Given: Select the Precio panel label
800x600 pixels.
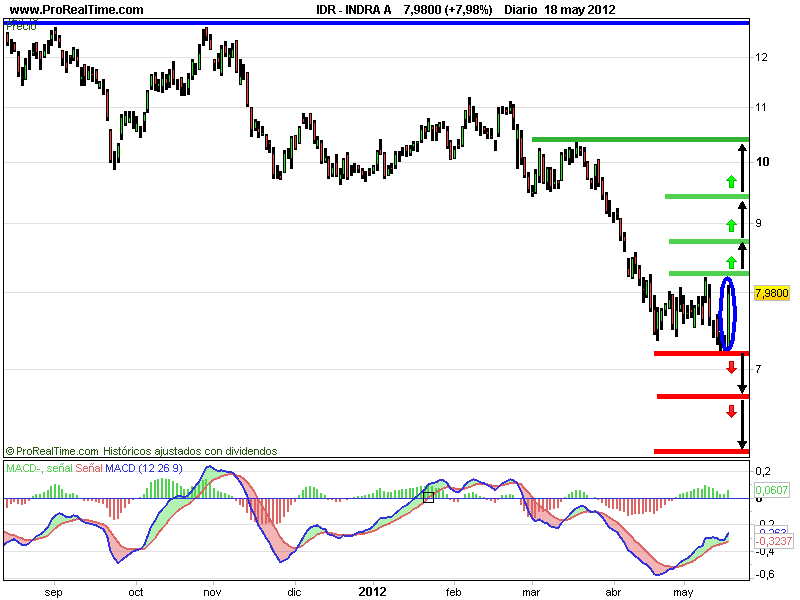Looking at the screenshot, I should pyautogui.click(x=21, y=27).
